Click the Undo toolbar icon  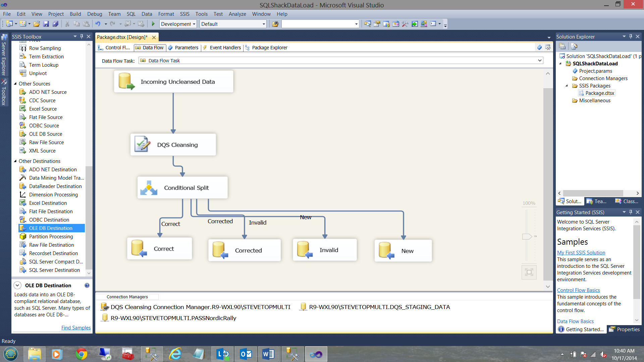point(98,24)
